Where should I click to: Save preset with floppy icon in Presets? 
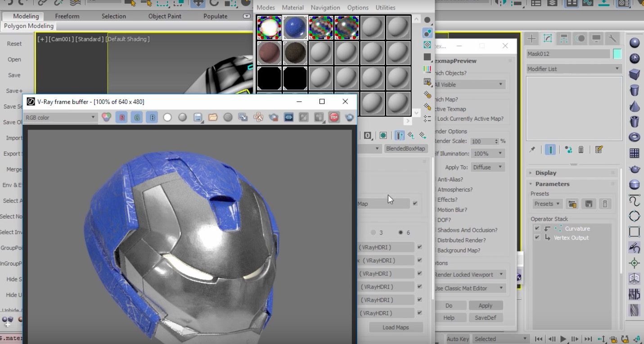coord(588,204)
